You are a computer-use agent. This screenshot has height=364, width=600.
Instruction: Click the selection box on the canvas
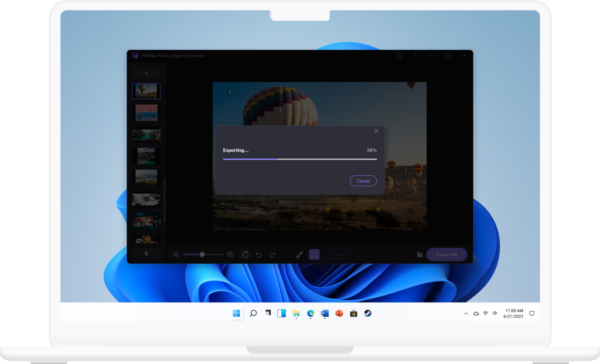pyautogui.click(x=353, y=202)
